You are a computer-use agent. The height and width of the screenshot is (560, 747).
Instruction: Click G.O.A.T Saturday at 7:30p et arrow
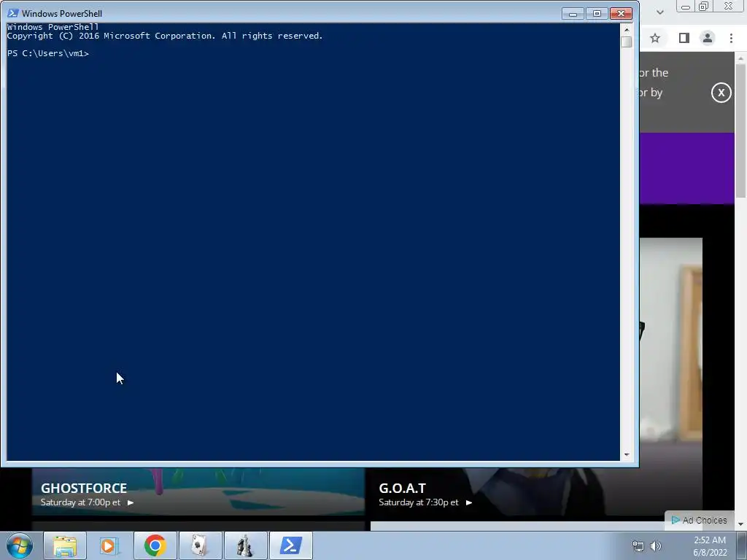(469, 502)
